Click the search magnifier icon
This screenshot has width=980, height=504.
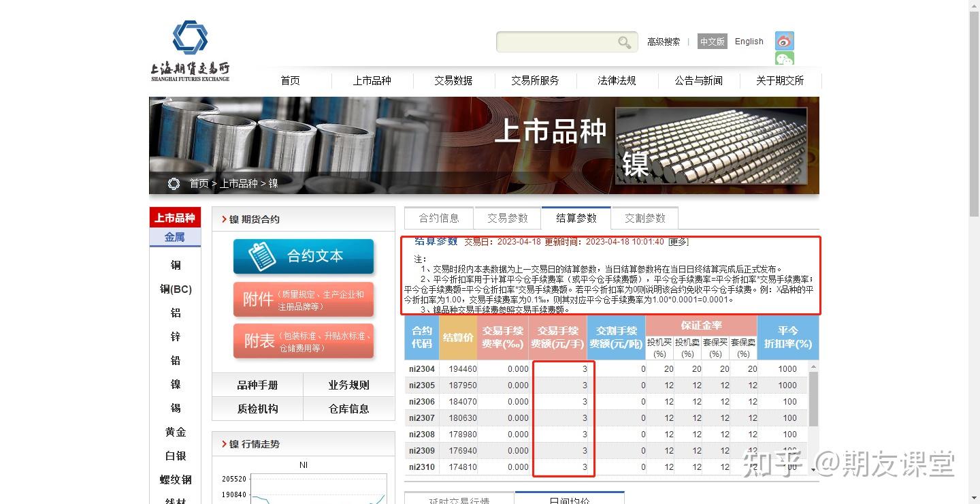point(623,42)
